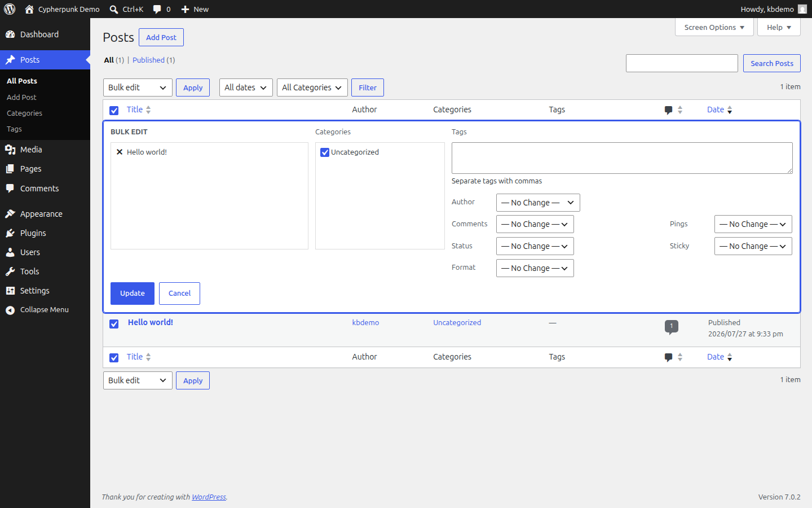The height and width of the screenshot is (508, 812).
Task: Click the bottom footer comments column icon
Action: [x=668, y=357]
